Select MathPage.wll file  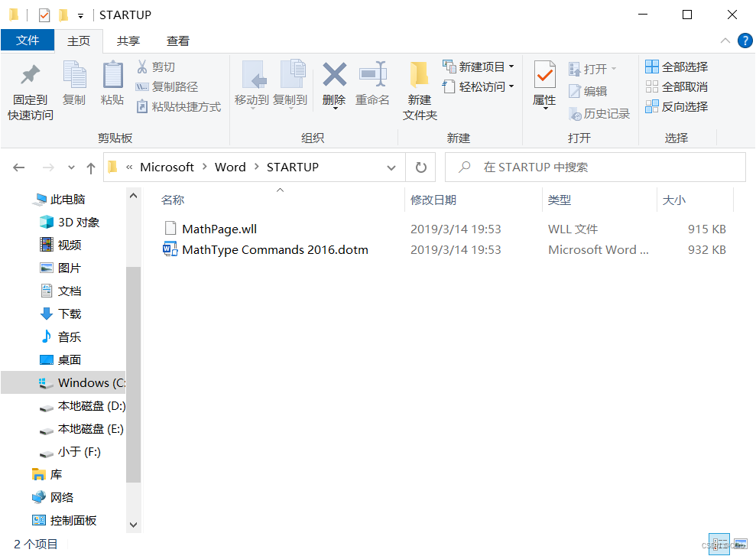(x=219, y=229)
